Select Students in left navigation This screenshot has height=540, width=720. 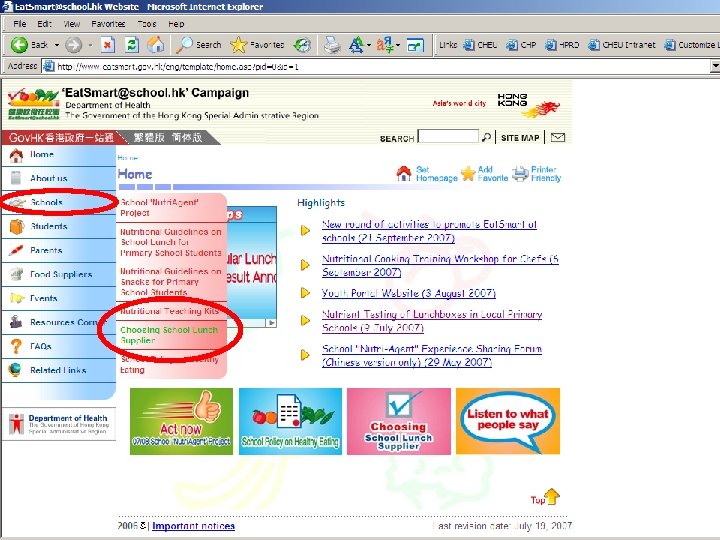58,226
